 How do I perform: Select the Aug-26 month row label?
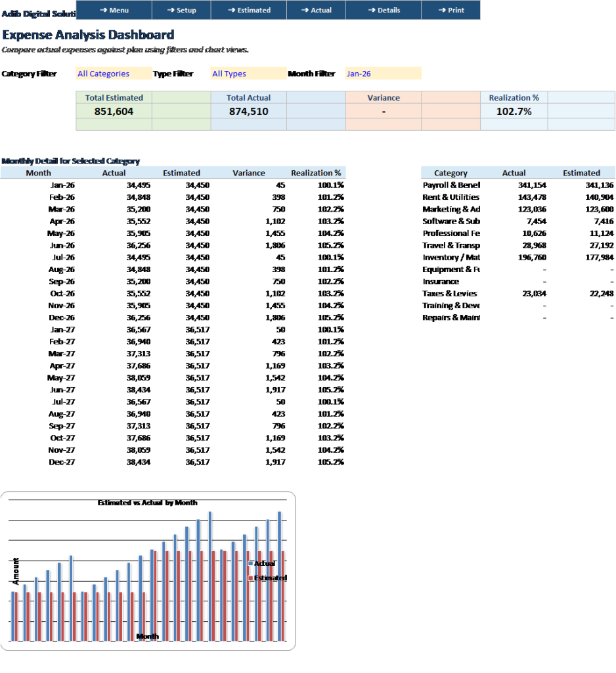(x=62, y=269)
